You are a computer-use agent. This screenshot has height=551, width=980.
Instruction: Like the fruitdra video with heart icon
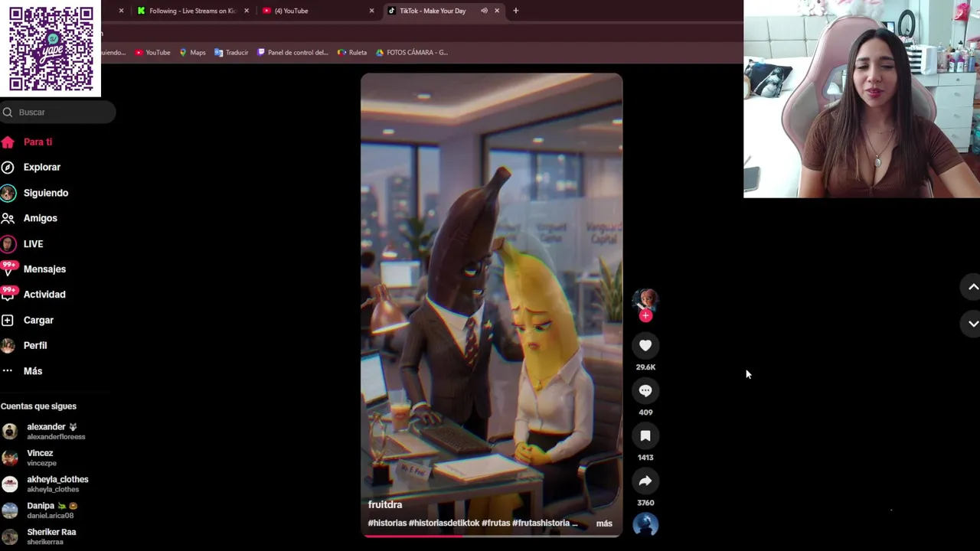pos(645,346)
